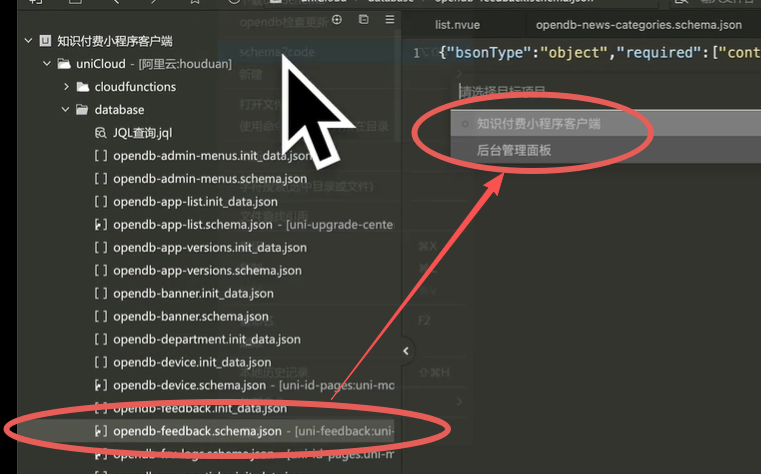
Task: Choose 后台管理面板 as target project
Action: pos(514,150)
